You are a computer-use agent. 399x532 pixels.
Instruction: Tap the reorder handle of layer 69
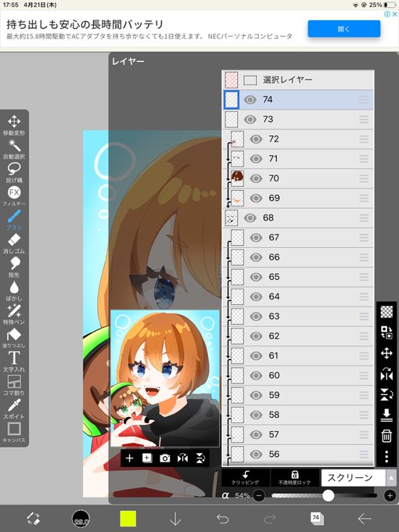(364, 198)
